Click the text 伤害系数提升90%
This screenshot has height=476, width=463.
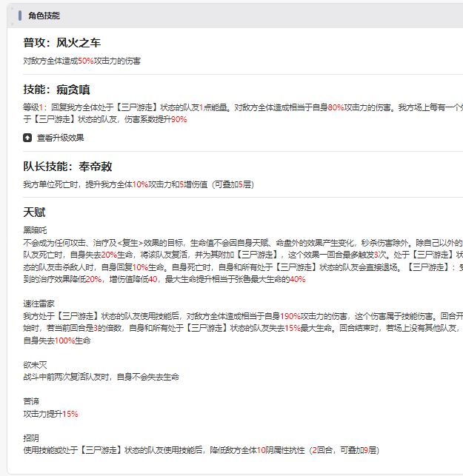tap(156, 120)
